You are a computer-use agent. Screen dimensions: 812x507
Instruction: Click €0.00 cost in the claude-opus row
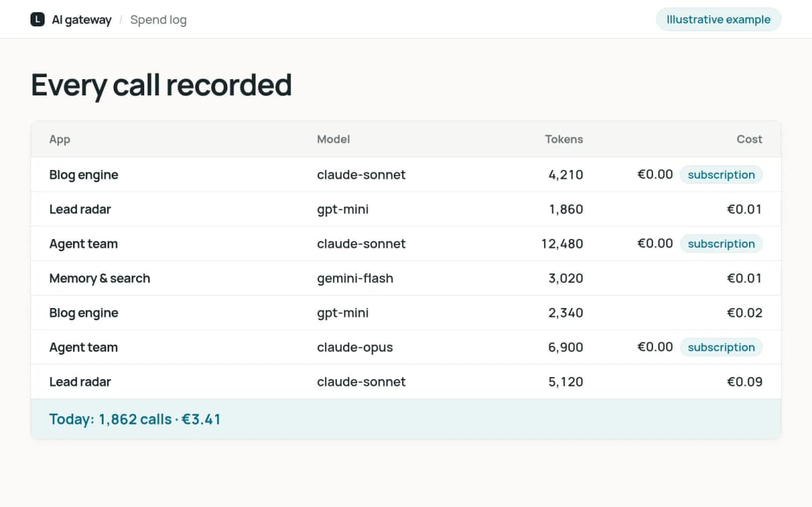pos(655,347)
